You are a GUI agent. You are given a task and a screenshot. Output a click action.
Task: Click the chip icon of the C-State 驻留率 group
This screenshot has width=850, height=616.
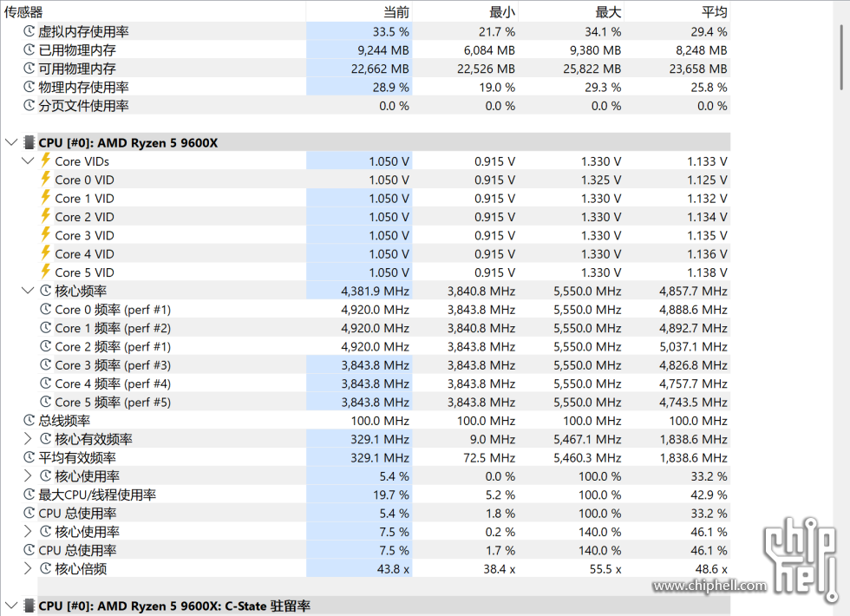tap(29, 606)
